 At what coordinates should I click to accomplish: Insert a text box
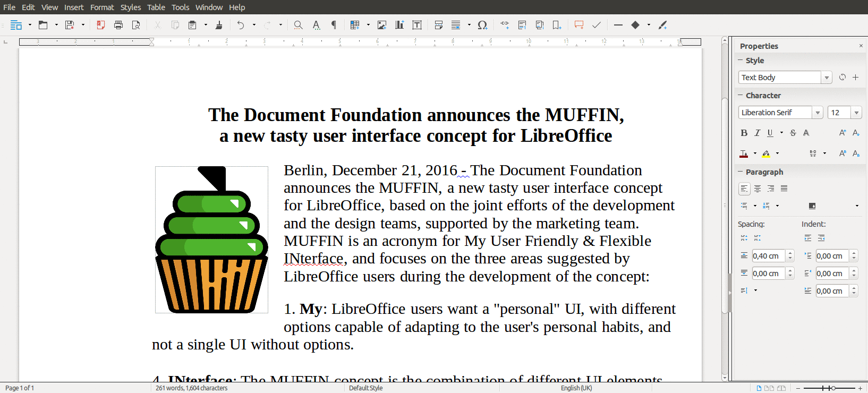tap(417, 25)
